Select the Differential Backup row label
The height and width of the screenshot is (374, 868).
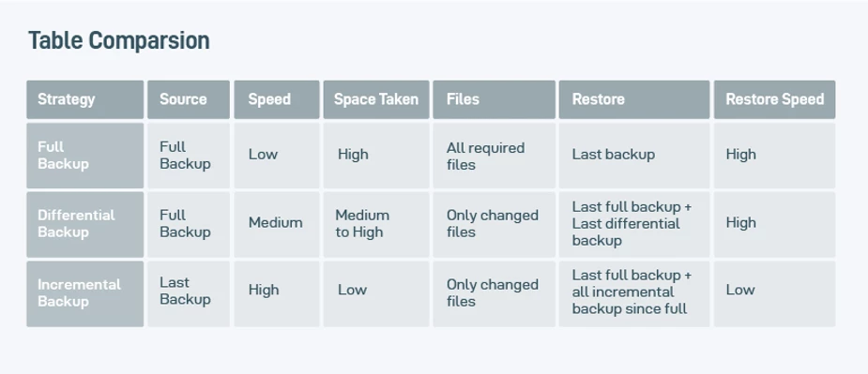coord(85,224)
